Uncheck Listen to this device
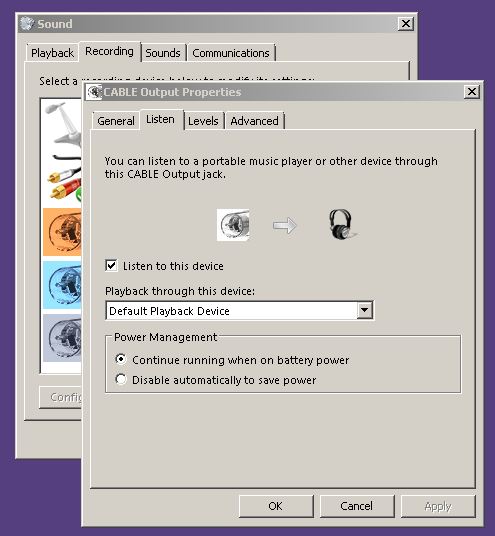 [x=111, y=266]
